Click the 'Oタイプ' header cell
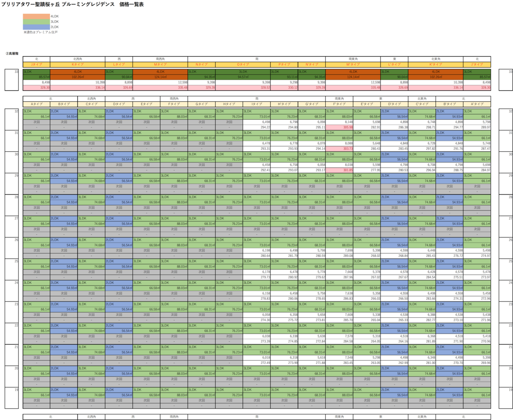The height and width of the screenshot is (420, 513). [243, 64]
